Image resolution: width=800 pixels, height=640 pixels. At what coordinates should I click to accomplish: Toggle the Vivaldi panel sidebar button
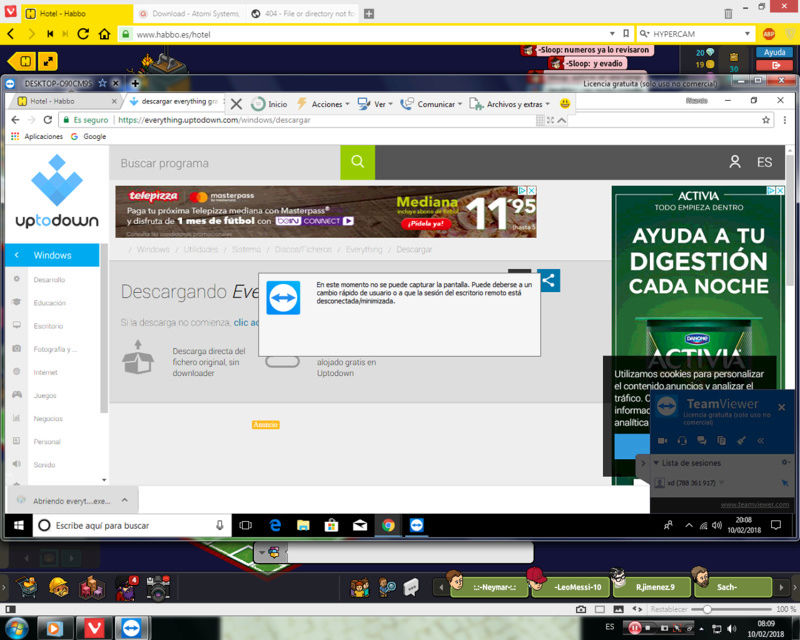(10, 609)
